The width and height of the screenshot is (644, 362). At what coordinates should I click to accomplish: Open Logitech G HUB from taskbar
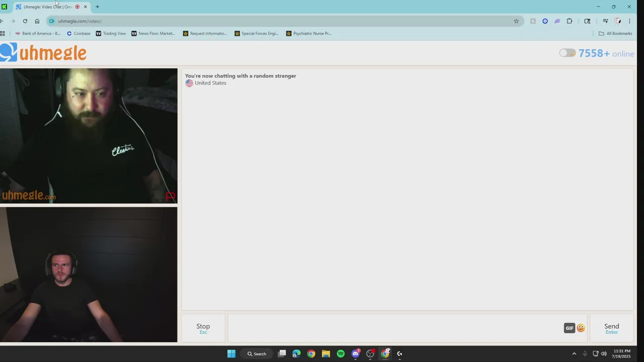(400, 354)
